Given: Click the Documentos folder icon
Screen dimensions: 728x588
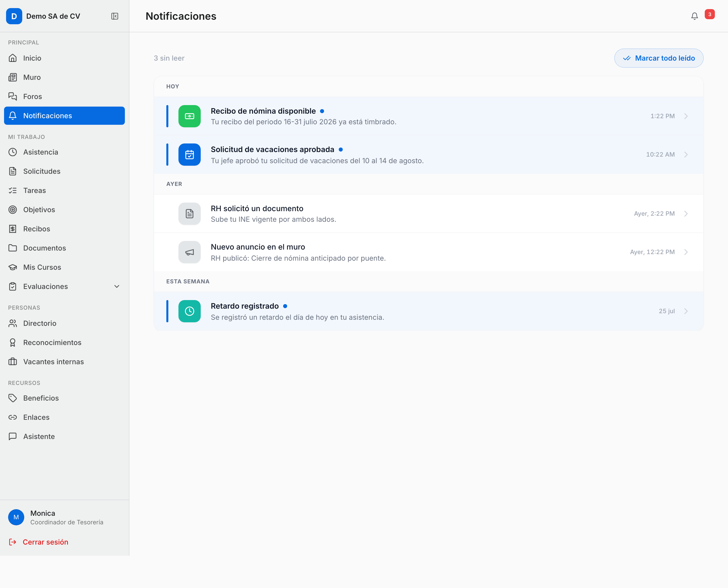Looking at the screenshot, I should tap(13, 248).
